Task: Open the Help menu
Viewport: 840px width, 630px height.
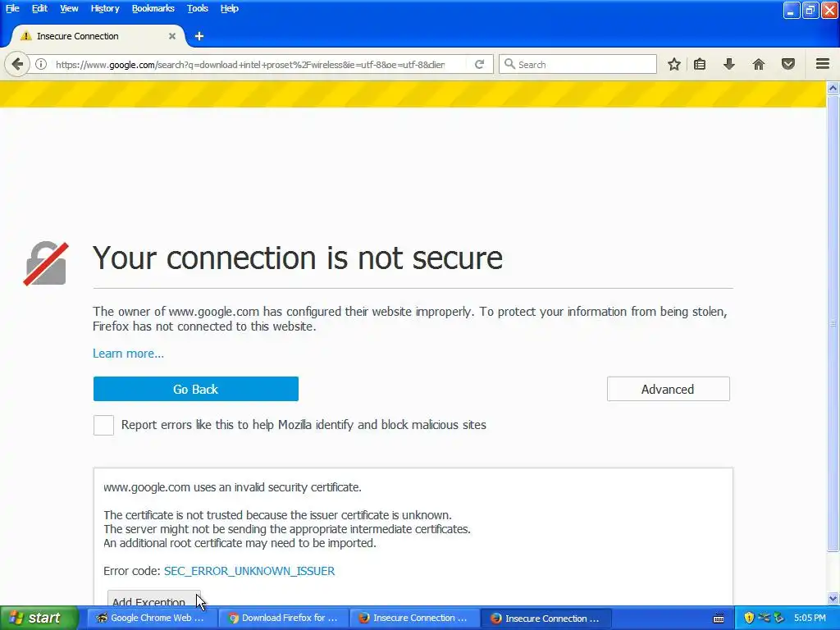Action: pos(230,8)
